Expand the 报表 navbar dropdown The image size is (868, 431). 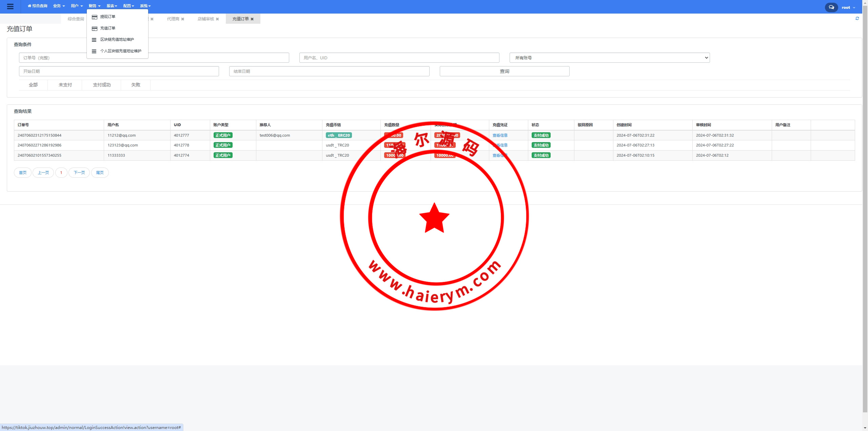point(112,6)
